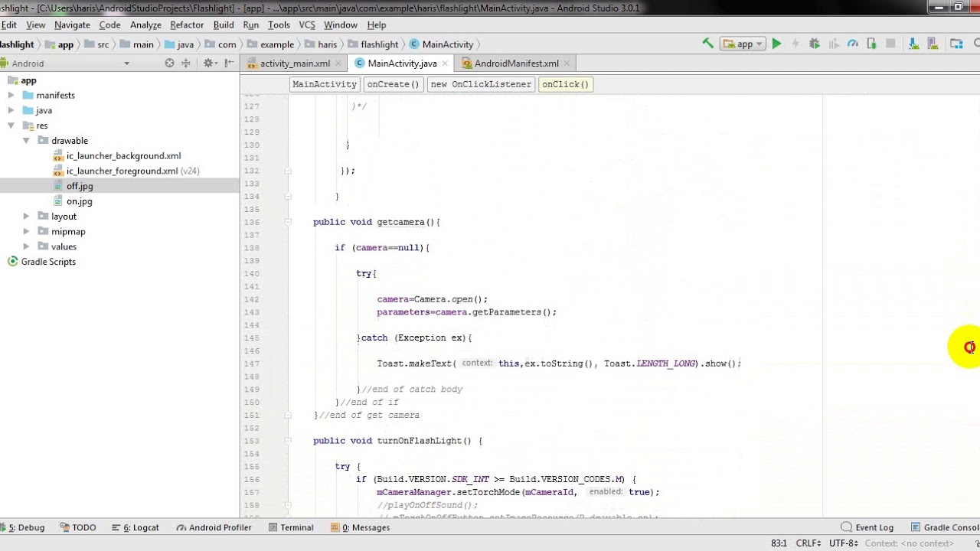Switch to the AndroidManifest.xml tab
This screenshot has height=551, width=980.
516,64
